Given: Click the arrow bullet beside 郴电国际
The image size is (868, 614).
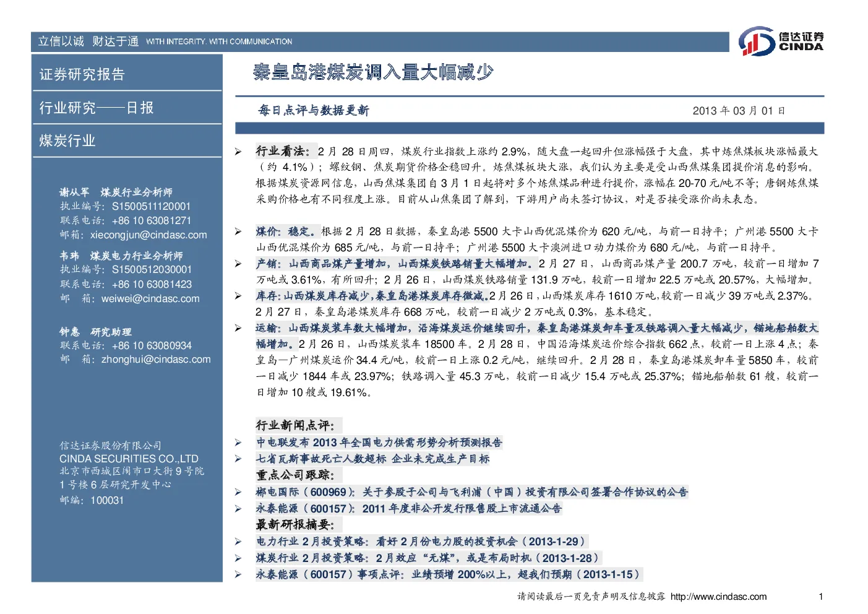Looking at the screenshot, I should pos(238,492).
